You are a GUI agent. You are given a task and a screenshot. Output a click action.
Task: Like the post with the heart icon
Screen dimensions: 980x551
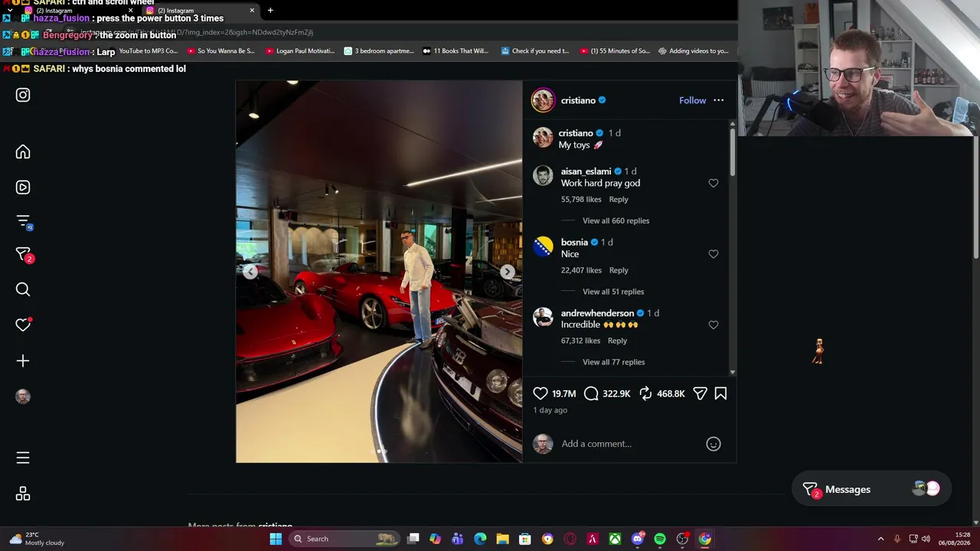coord(541,393)
